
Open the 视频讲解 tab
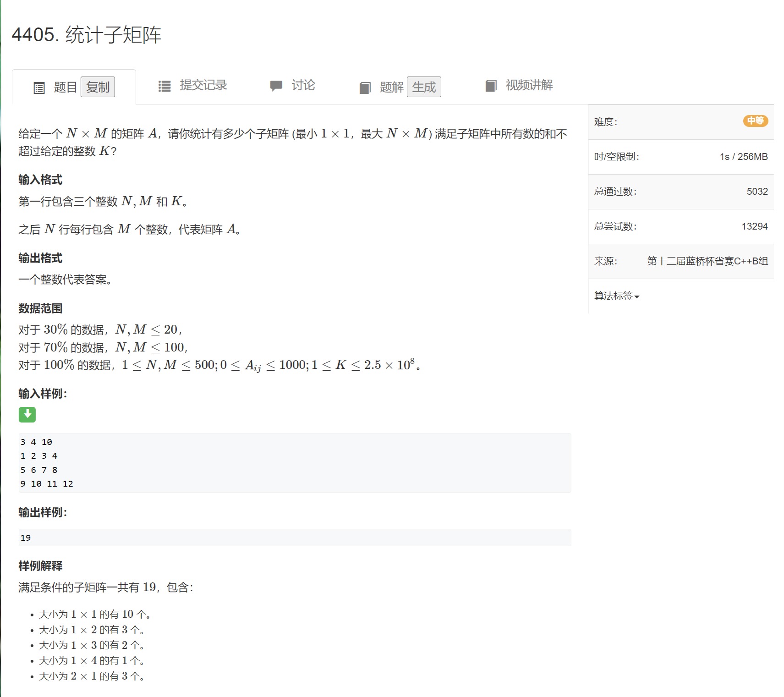[519, 85]
